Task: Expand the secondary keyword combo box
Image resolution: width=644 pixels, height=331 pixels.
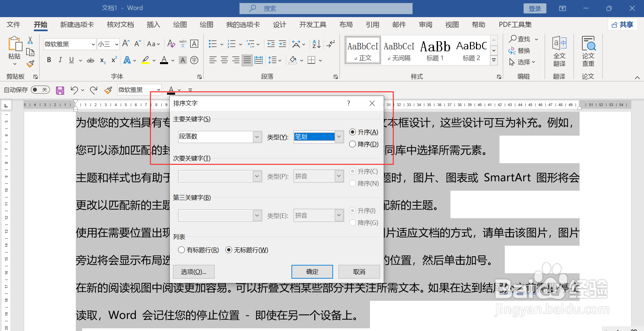Action: point(257,176)
